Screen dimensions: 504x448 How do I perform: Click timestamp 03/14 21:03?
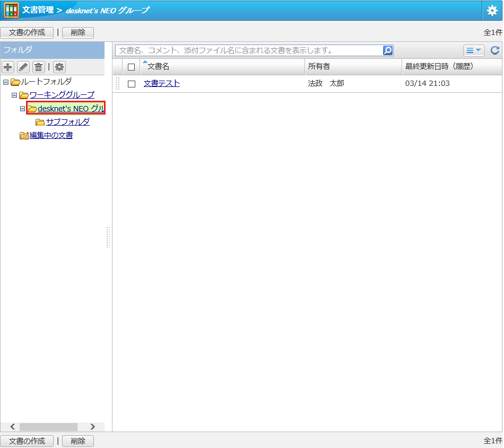click(427, 83)
